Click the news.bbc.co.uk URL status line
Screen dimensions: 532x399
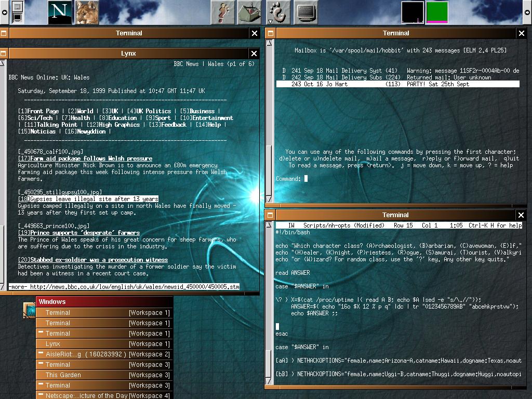pyautogui.click(x=124, y=287)
